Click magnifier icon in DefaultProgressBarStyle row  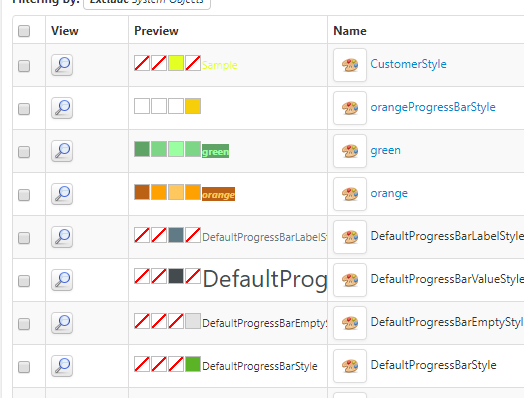point(62,366)
